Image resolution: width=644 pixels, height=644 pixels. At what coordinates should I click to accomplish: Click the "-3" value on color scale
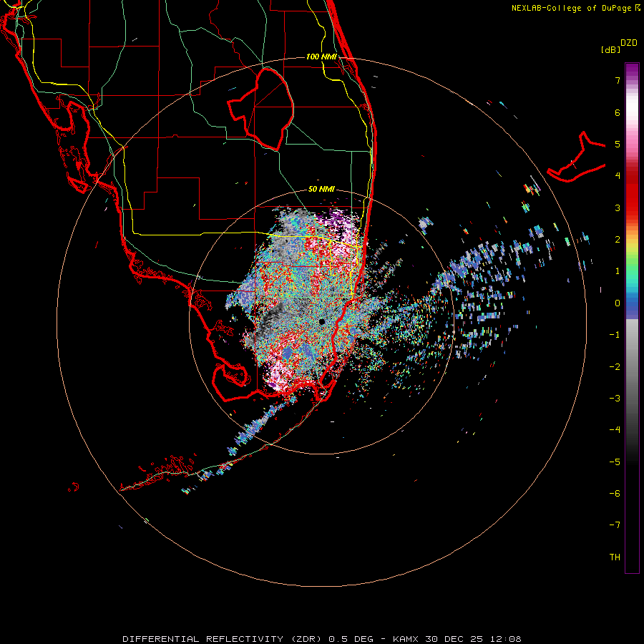coord(615,398)
